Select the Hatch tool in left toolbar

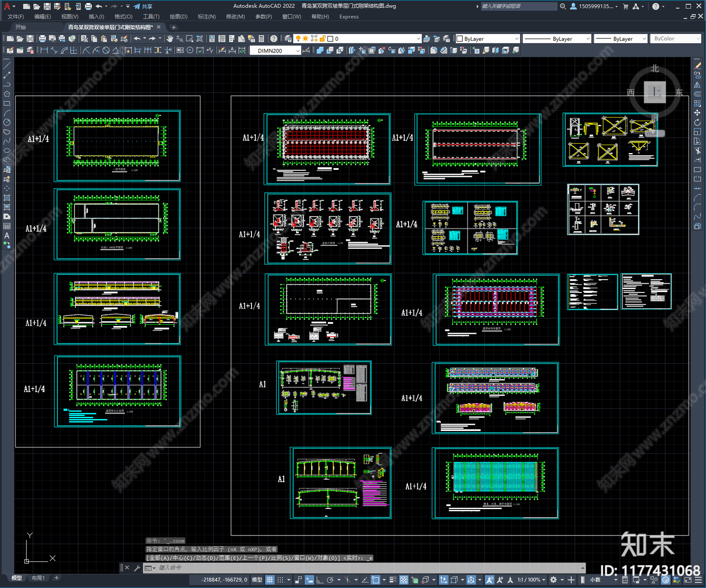pos(7,198)
